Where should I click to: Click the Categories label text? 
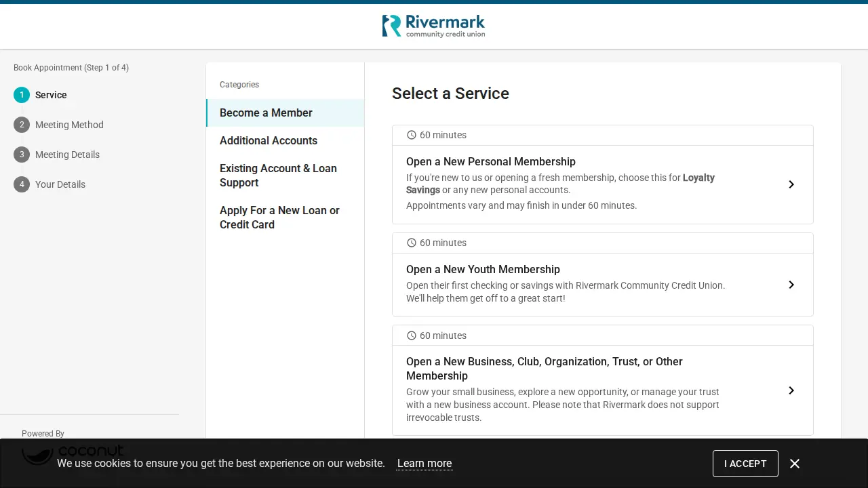click(x=239, y=85)
